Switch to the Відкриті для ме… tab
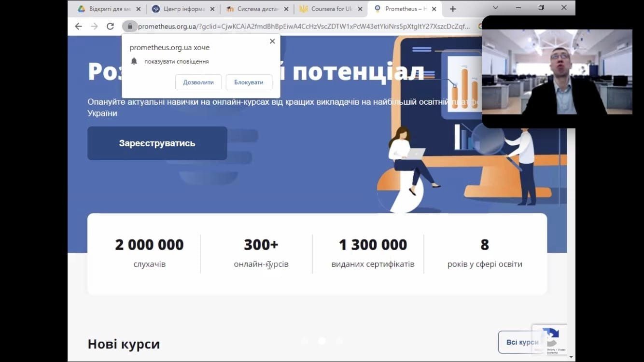644x362 pixels. (110, 9)
